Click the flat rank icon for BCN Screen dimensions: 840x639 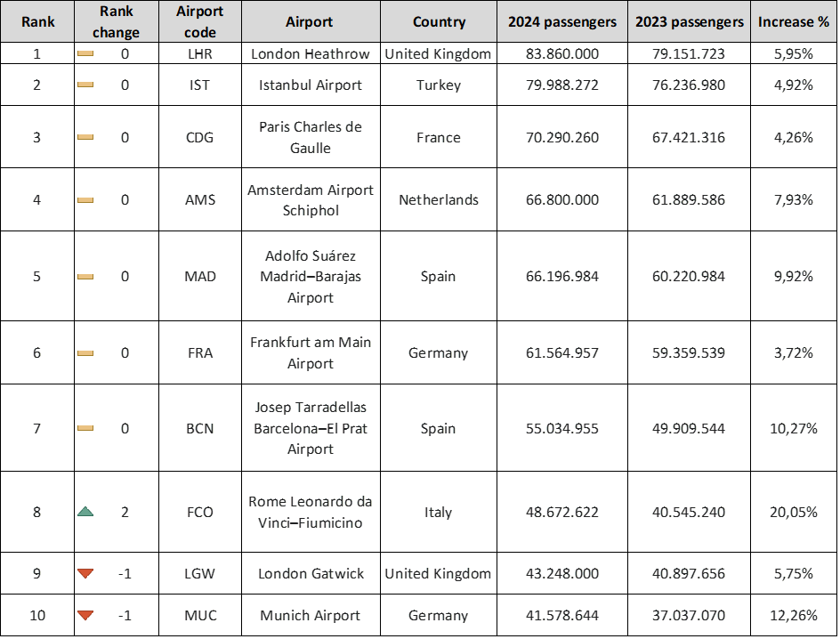tap(85, 429)
